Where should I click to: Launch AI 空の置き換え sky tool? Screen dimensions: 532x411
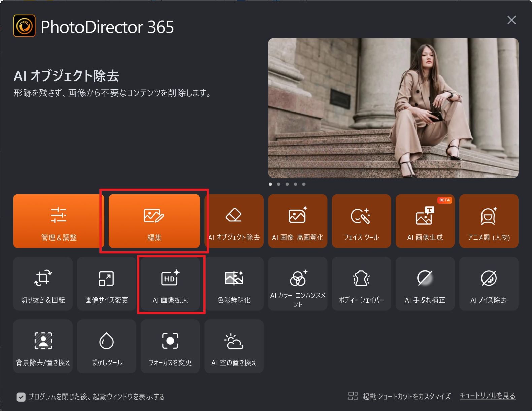point(234,346)
